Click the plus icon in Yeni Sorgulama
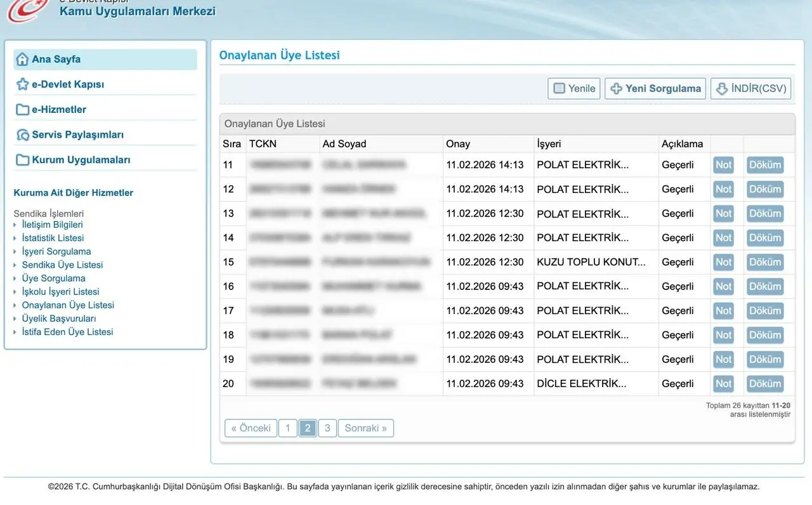Screen dimensions: 812x505 click(616, 89)
